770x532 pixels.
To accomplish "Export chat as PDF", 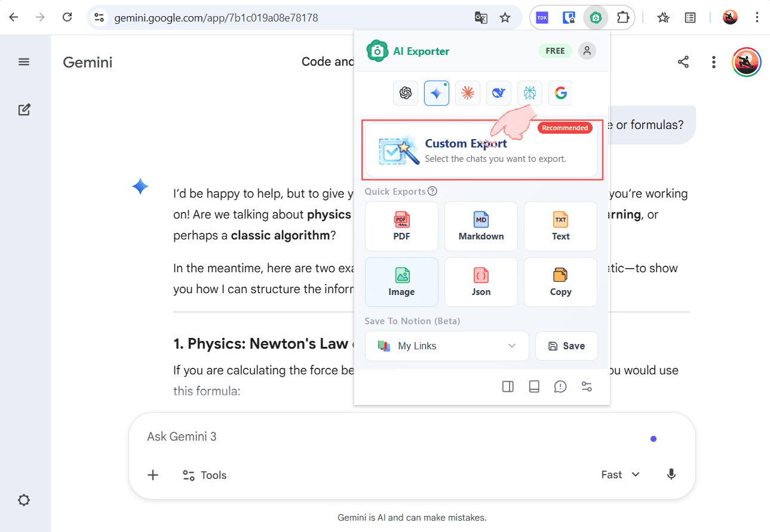I will pos(401,226).
